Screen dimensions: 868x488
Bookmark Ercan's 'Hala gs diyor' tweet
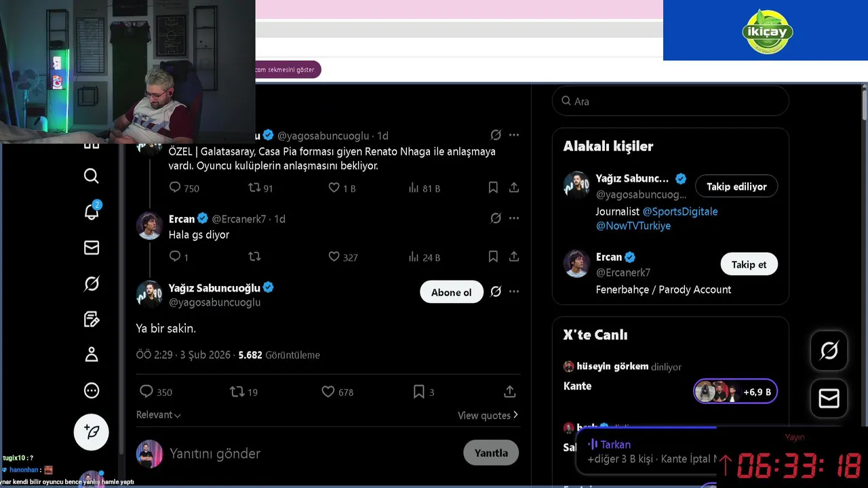click(493, 257)
